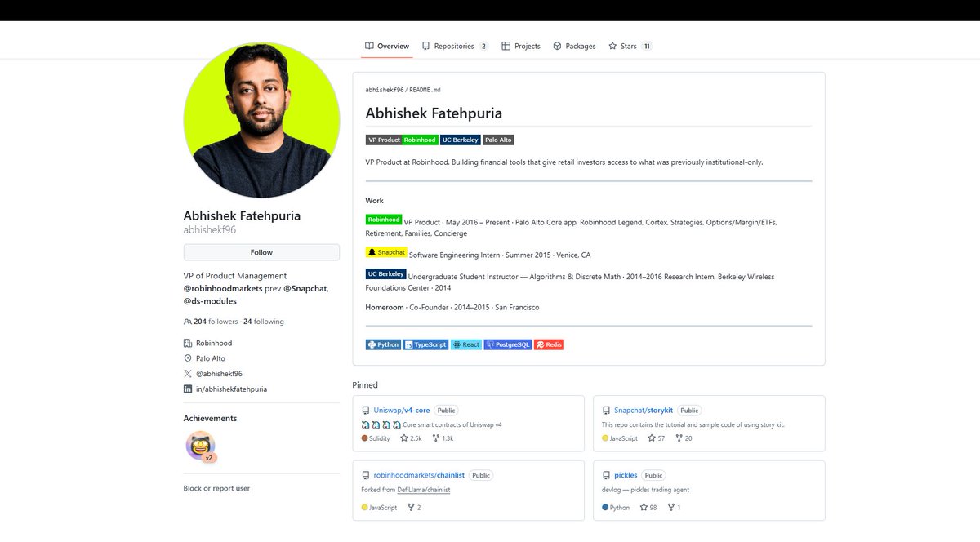Viewport: 980px width, 542px height.
Task: Click the repo icon beside Snapchat/storykit
Action: [x=606, y=411]
